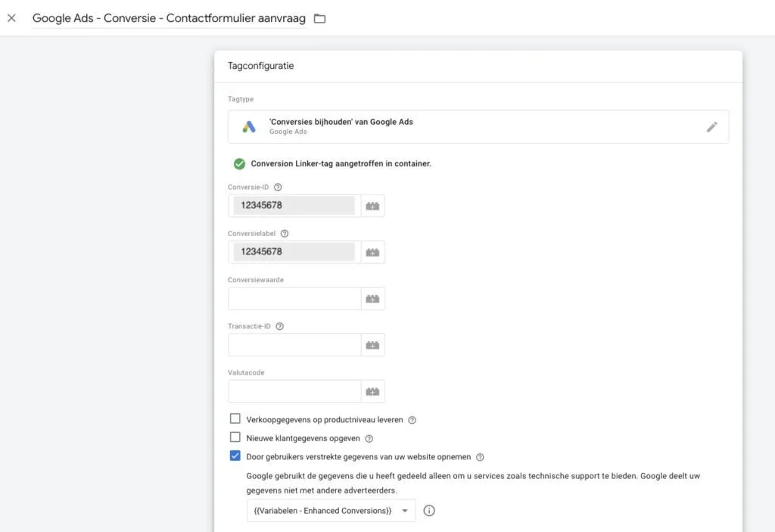Click the Conversiewaarde input field

point(294,299)
